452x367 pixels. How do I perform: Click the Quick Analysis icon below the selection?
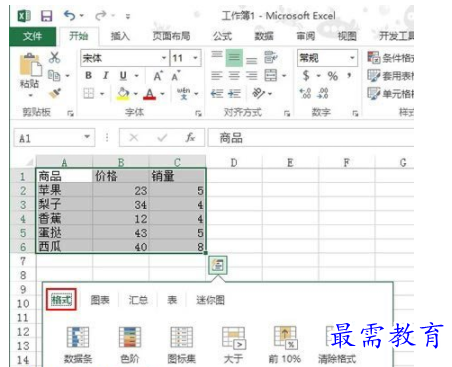coord(218,265)
